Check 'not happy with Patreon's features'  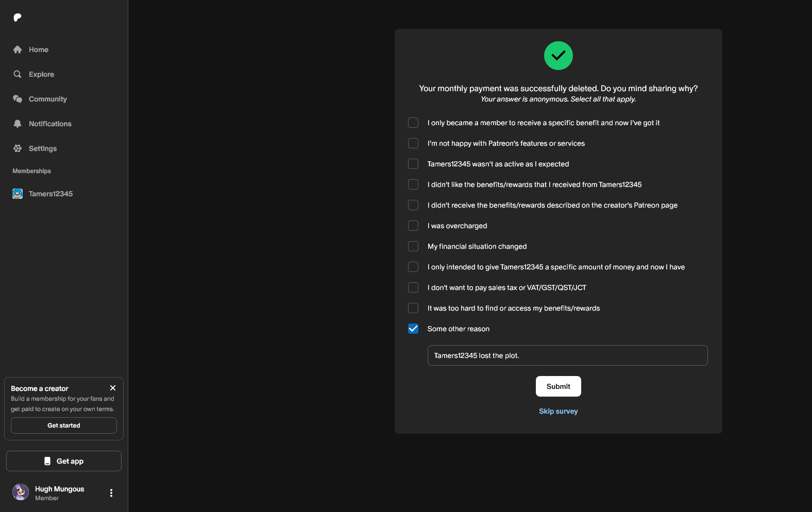coord(413,143)
